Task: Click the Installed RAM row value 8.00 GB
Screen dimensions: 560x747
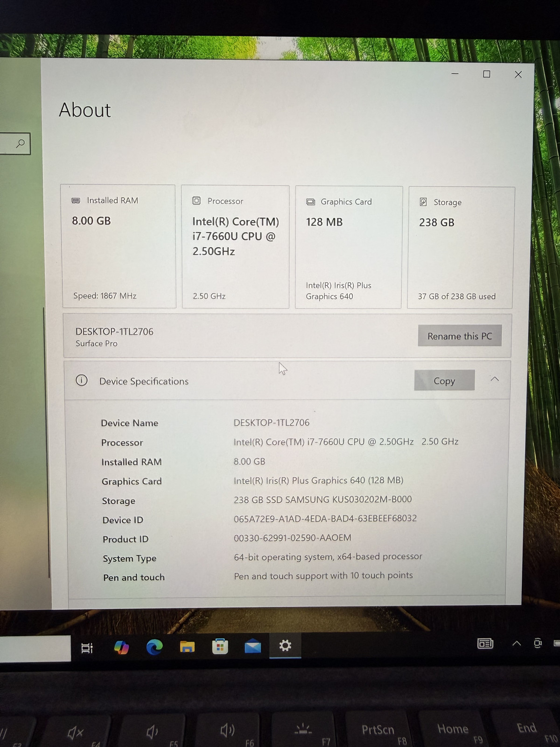Action: 249,461
